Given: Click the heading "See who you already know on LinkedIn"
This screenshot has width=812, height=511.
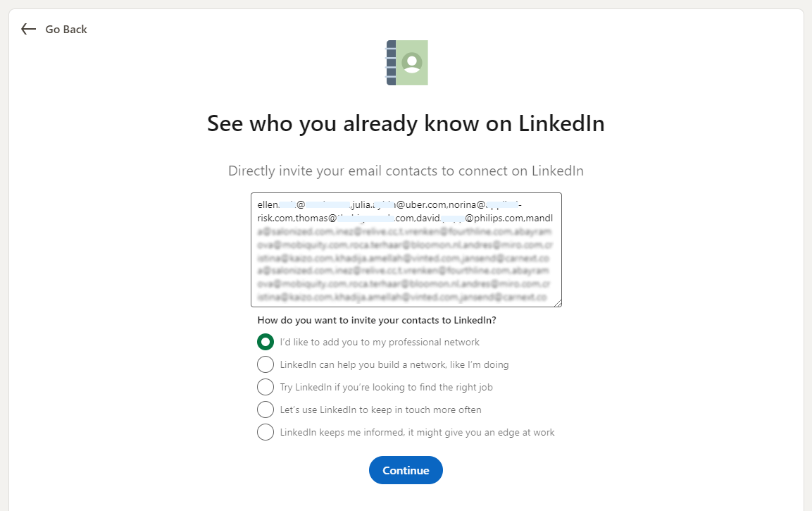Looking at the screenshot, I should [406, 123].
